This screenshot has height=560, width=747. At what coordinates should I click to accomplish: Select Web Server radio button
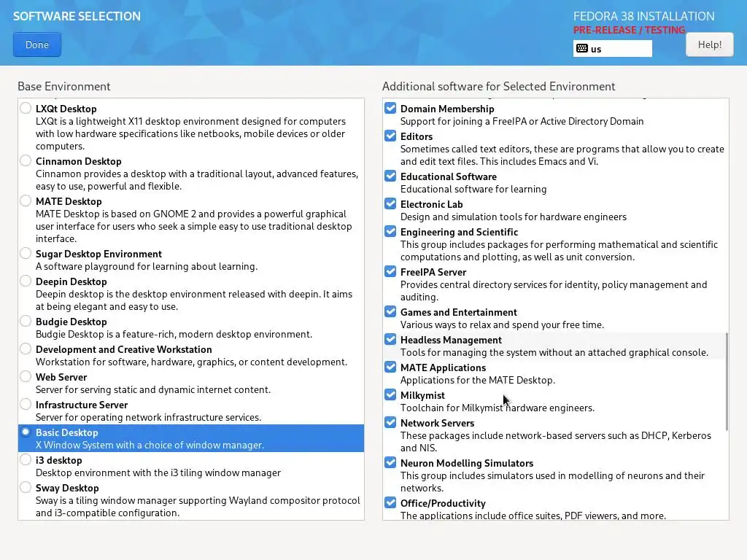click(x=26, y=376)
